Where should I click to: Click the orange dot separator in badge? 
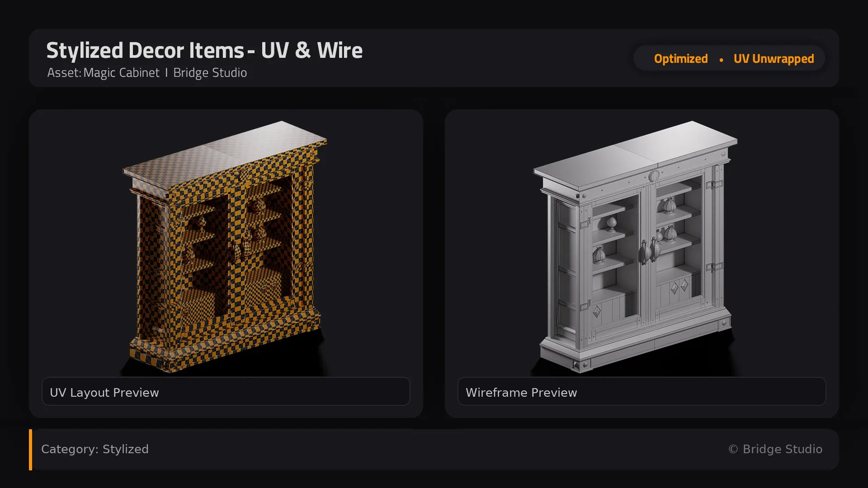pyautogui.click(x=721, y=60)
